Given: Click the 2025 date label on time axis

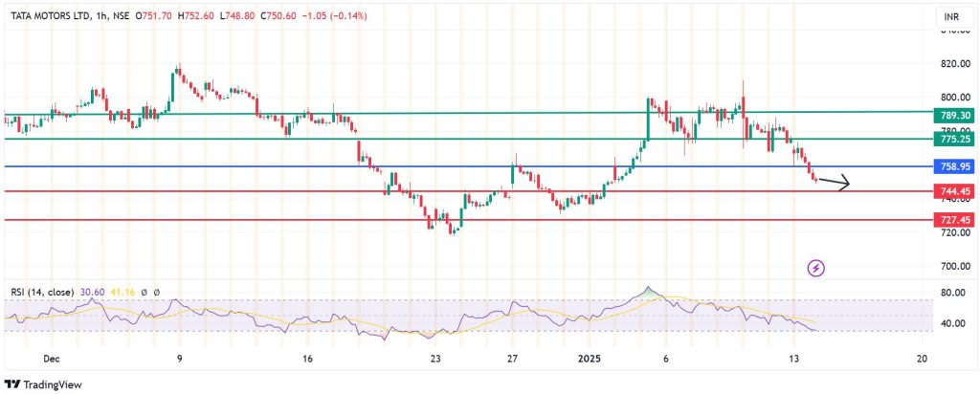Looking at the screenshot, I should 590,359.
